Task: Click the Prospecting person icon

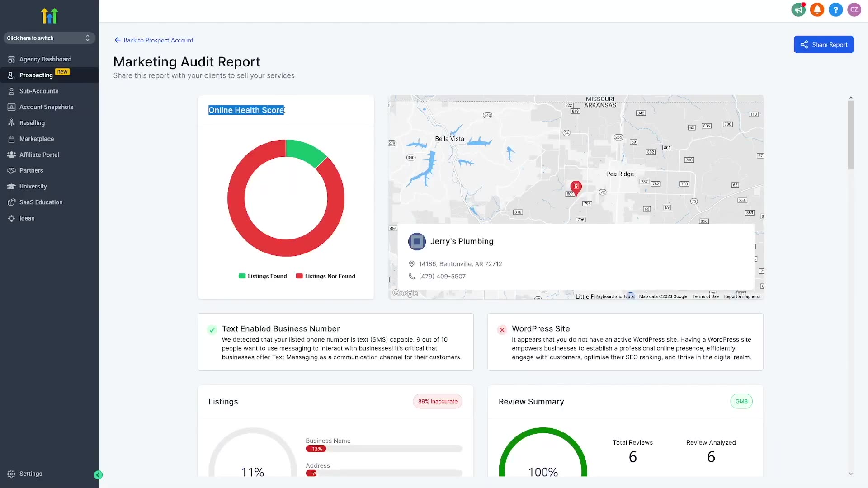Action: 12,75
